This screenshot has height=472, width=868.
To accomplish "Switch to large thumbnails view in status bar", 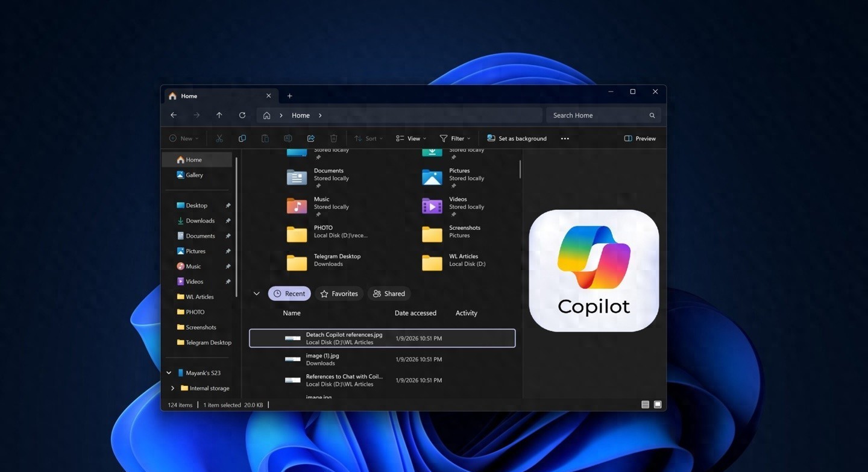I will point(658,404).
